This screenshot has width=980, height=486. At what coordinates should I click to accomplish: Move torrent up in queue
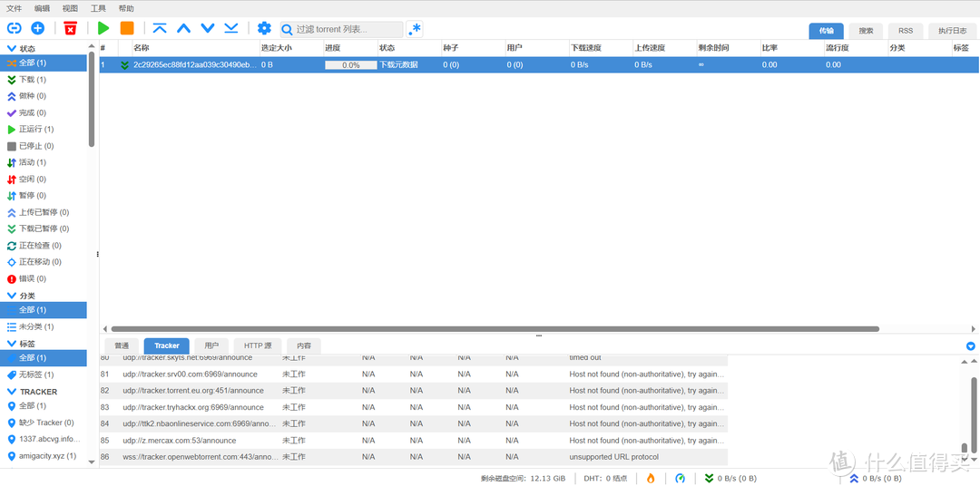pos(183,28)
